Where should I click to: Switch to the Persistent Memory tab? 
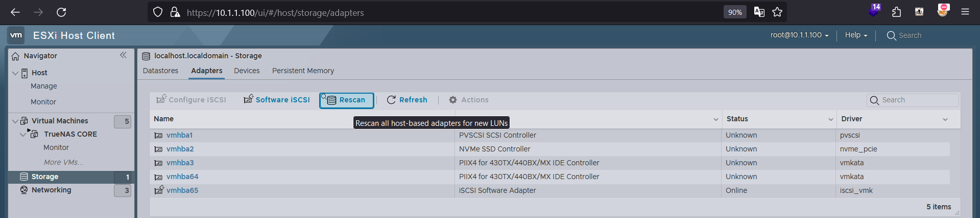pyautogui.click(x=303, y=71)
